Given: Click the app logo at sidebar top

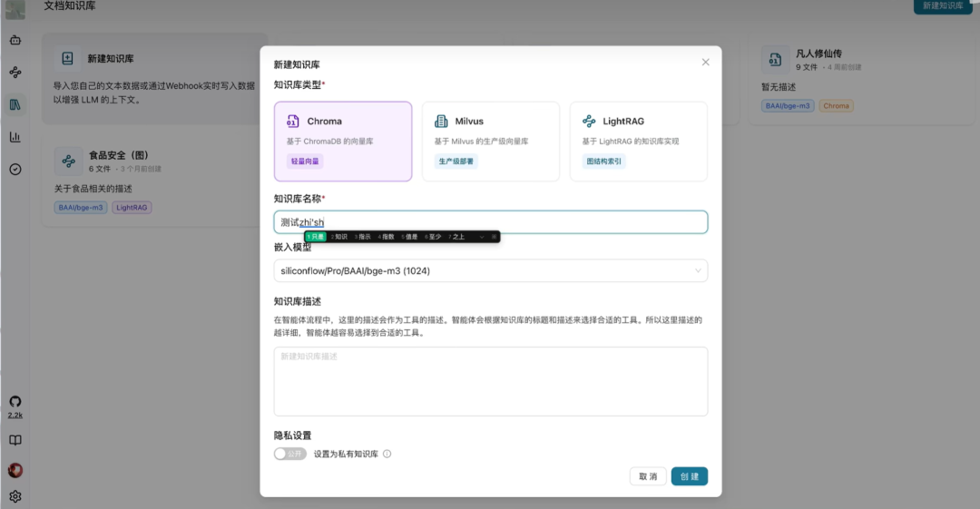Looking at the screenshot, I should (x=15, y=8).
